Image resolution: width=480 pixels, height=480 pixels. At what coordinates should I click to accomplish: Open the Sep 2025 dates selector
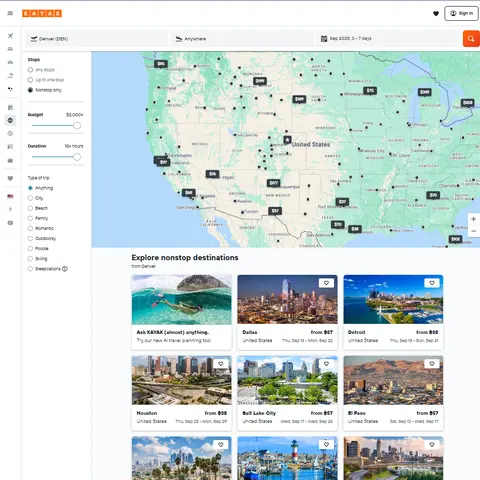click(x=388, y=39)
